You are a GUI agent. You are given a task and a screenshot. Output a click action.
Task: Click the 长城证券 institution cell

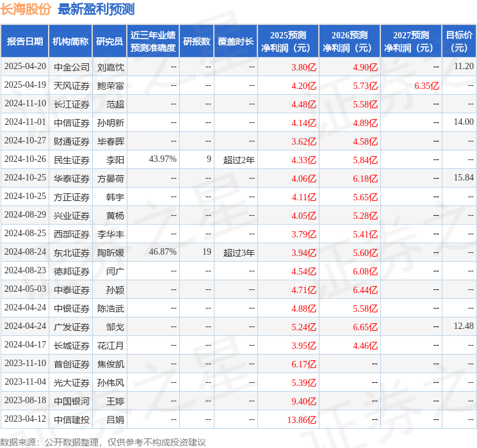pos(72,346)
